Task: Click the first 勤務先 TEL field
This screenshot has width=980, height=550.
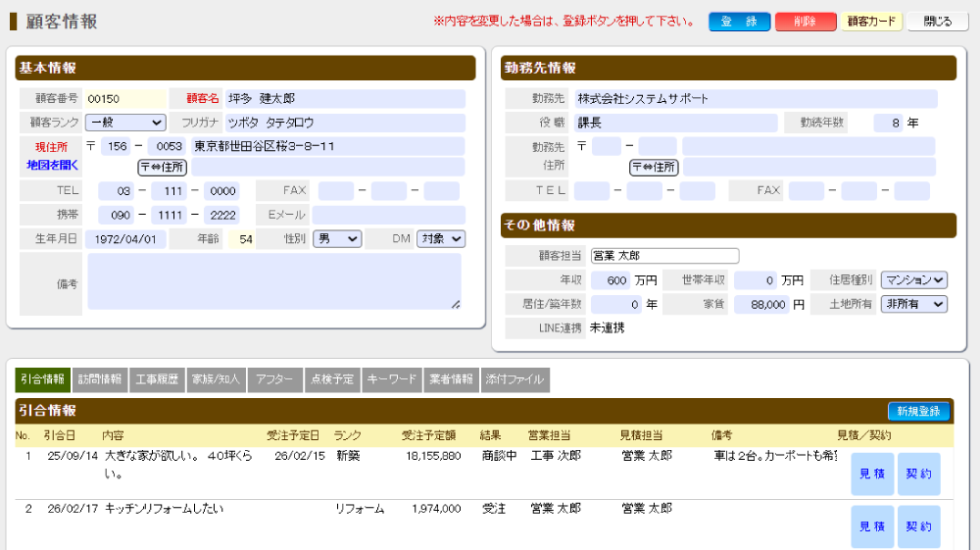Action: pyautogui.click(x=591, y=190)
